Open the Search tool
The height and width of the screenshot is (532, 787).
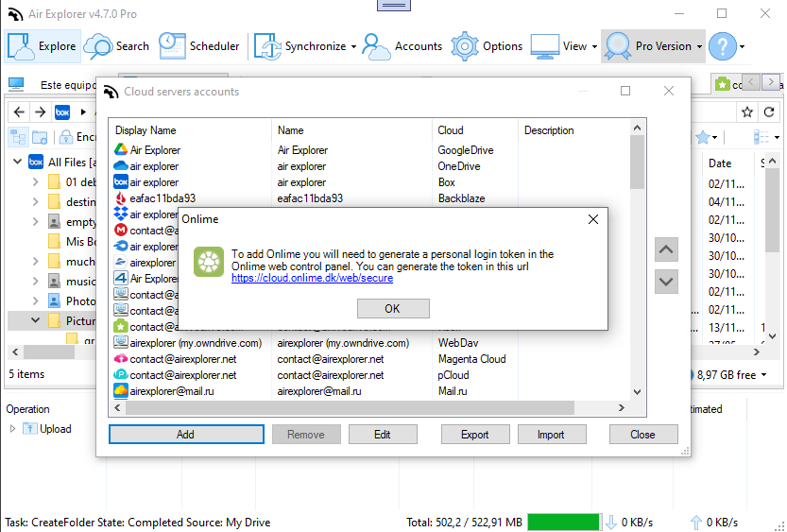[x=116, y=46]
